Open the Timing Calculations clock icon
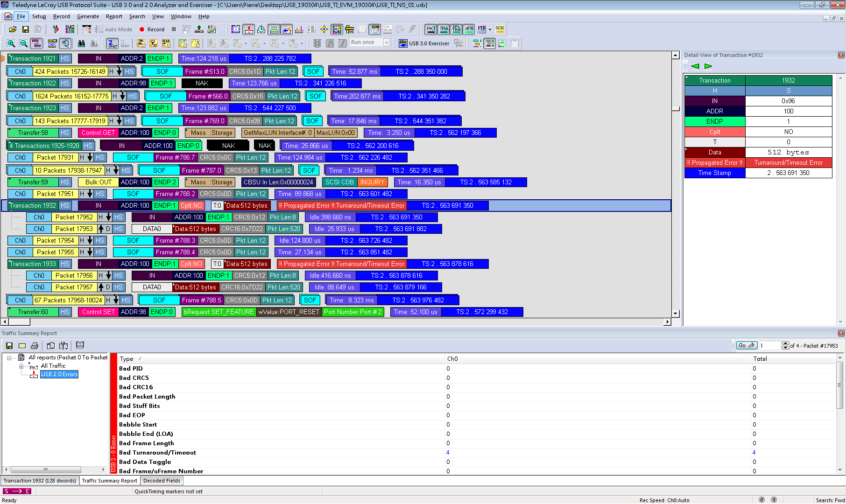The height and width of the screenshot is (504, 846). click(x=261, y=29)
